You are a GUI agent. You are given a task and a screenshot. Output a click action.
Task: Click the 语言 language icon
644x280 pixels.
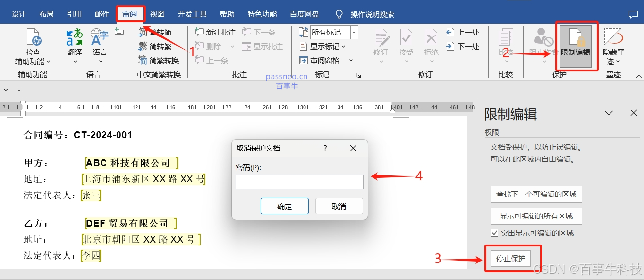click(100, 37)
